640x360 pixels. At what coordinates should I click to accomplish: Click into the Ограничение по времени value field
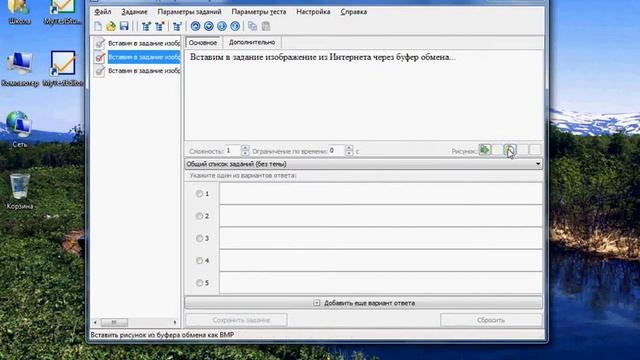click(x=336, y=151)
